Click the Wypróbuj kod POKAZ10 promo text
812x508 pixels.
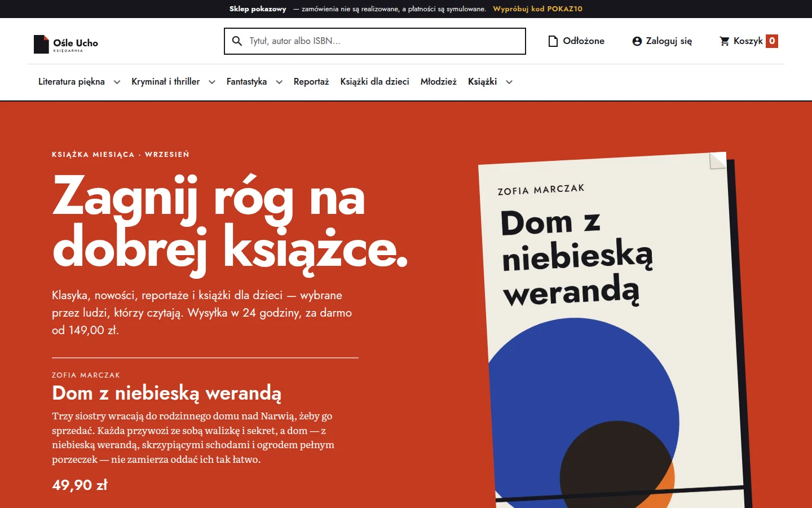coord(537,9)
